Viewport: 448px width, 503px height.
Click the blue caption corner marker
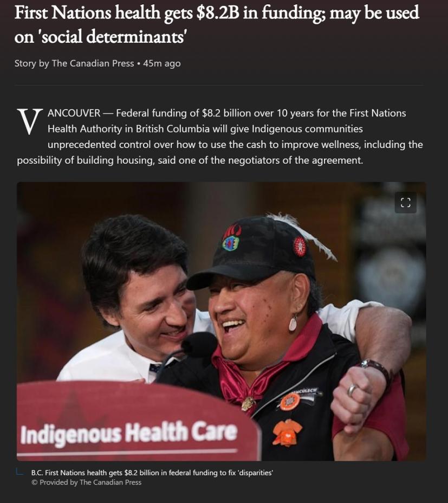[x=20, y=472]
